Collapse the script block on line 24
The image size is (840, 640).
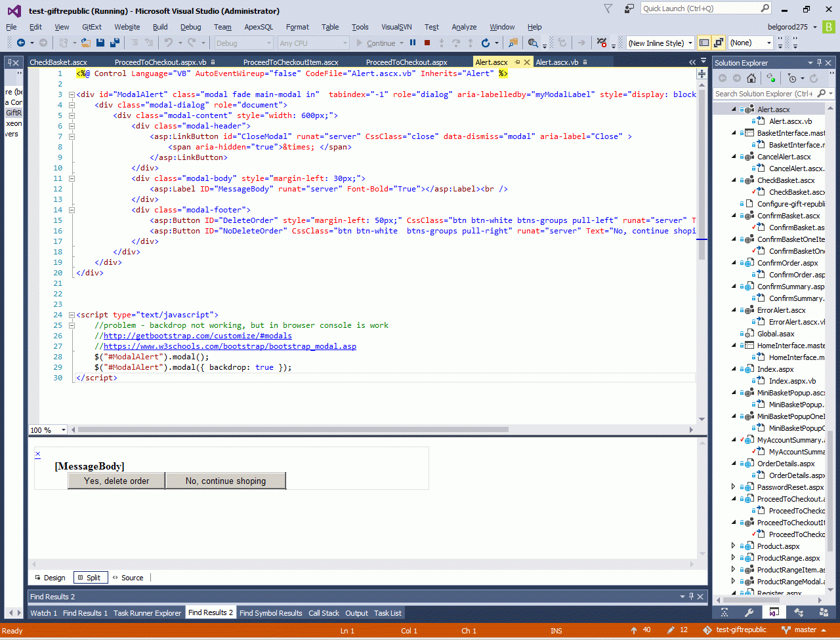pyautogui.click(x=72, y=315)
